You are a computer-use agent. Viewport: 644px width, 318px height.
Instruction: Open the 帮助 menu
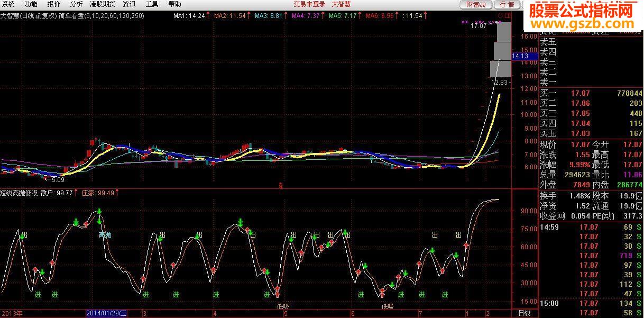coord(174,4)
